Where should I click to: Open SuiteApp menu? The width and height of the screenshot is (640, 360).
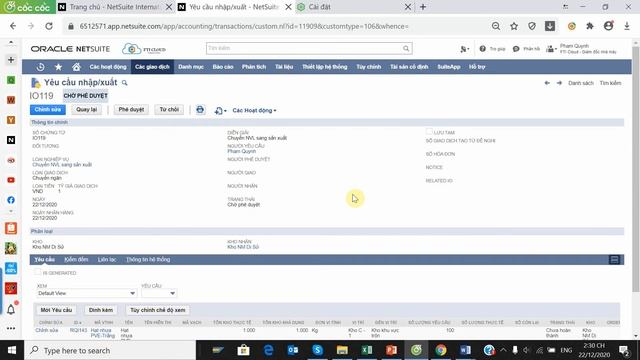click(449, 67)
